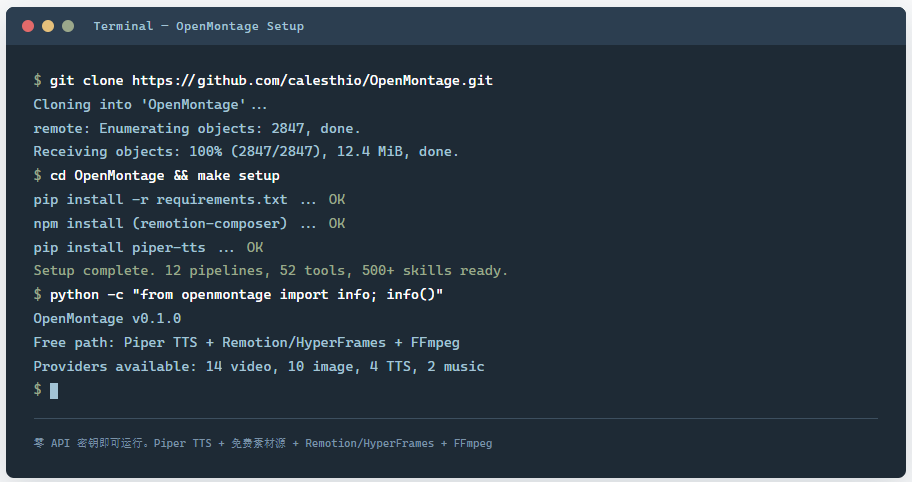
Task: Click the green maximize dot
Action: 68,26
